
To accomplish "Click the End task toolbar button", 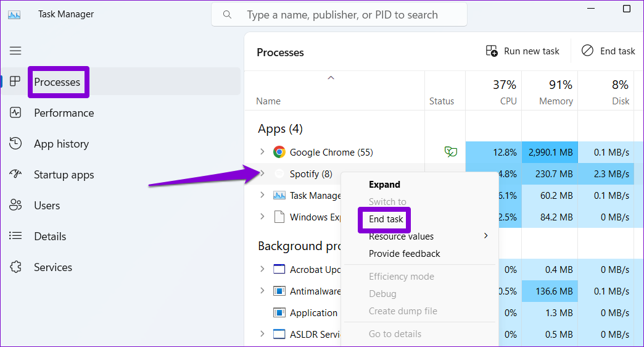I will 608,51.
